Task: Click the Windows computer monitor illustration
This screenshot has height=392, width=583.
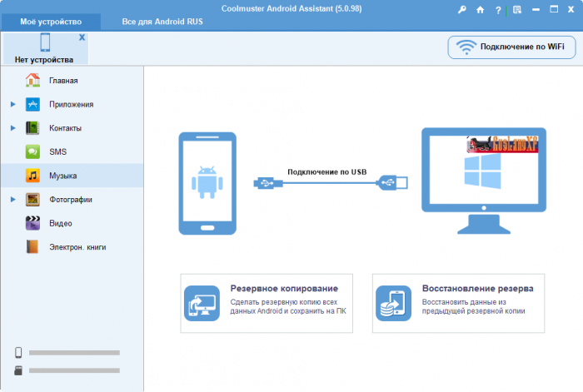Action: pyautogui.click(x=484, y=181)
